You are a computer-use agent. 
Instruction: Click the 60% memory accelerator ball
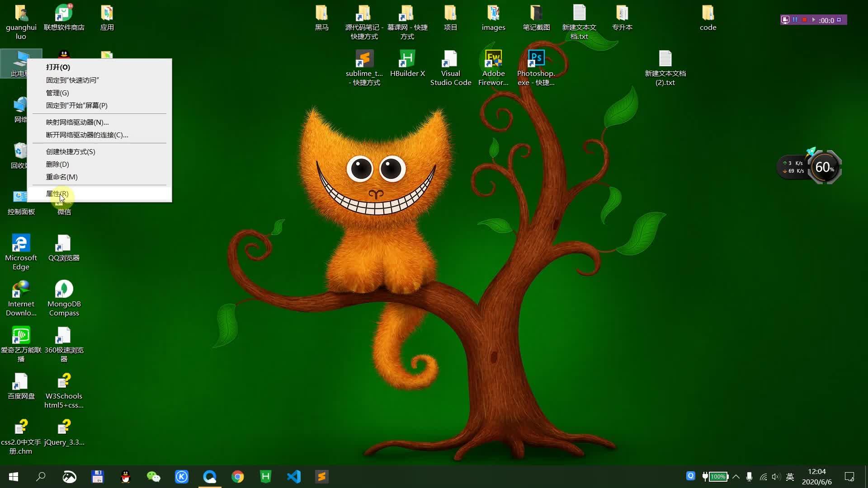(825, 167)
